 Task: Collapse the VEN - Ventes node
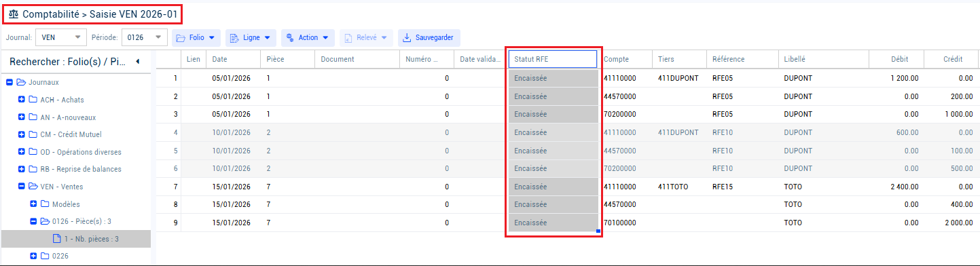(x=22, y=187)
